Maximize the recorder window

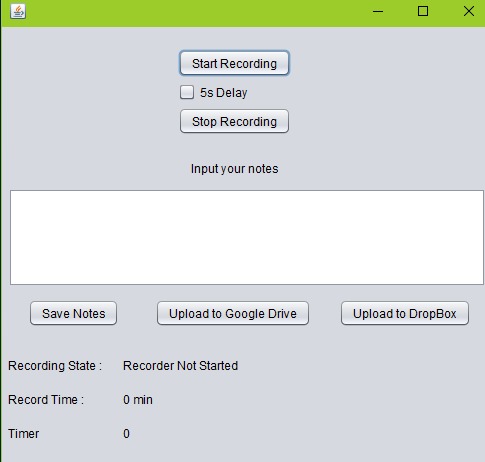(x=423, y=11)
